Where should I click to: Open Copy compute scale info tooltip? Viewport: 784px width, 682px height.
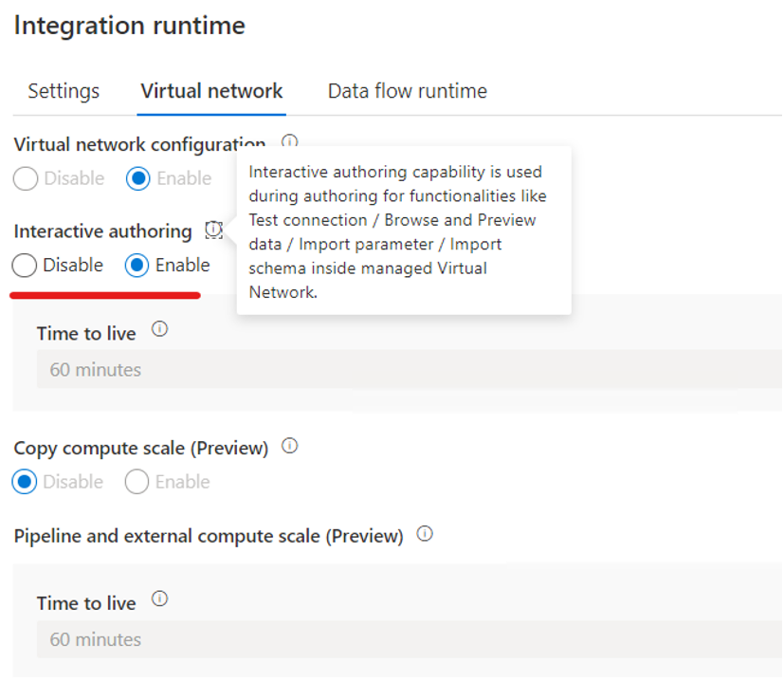pos(289,445)
